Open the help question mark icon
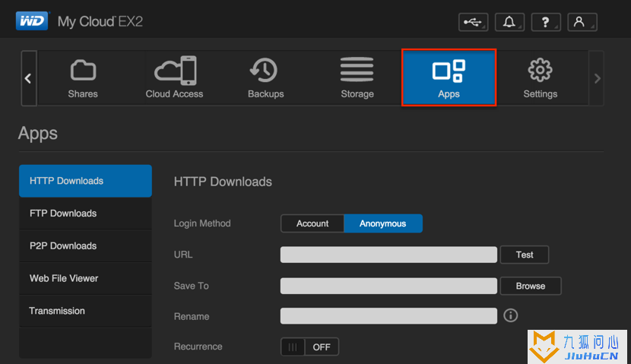 pos(546,22)
